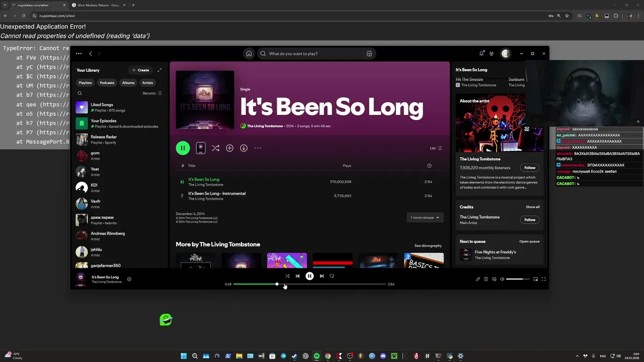Filter library by Artists chip
Image resolution: width=644 pixels, height=362 pixels.
pos(147,82)
